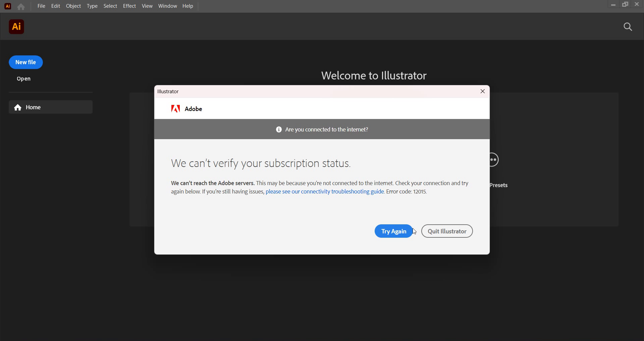
Task: Select the Home item in the sidebar
Action: pos(50,107)
